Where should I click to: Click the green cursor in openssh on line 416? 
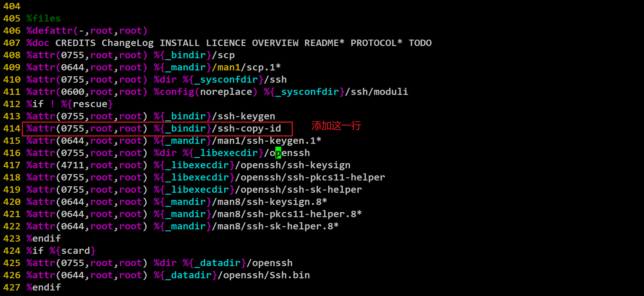[278, 153]
